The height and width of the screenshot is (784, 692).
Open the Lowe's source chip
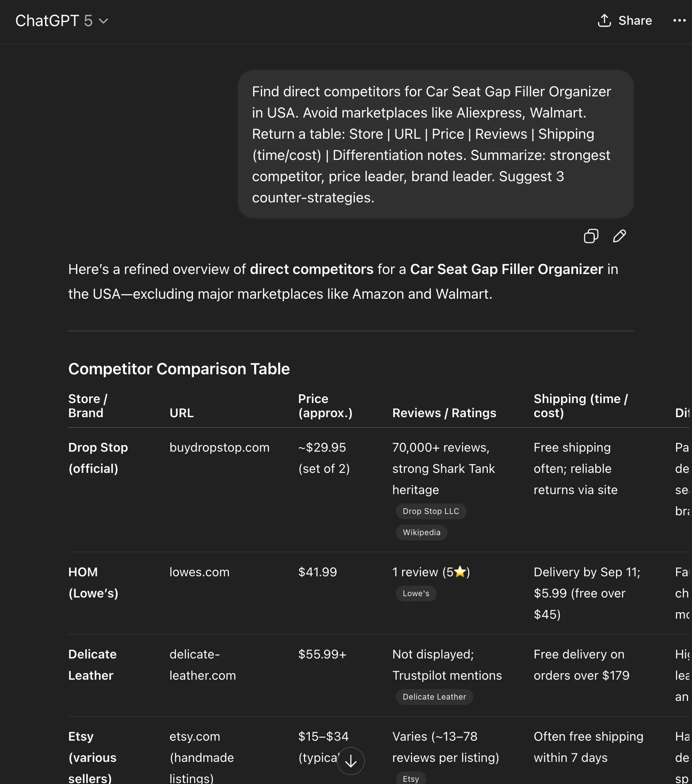pyautogui.click(x=415, y=594)
